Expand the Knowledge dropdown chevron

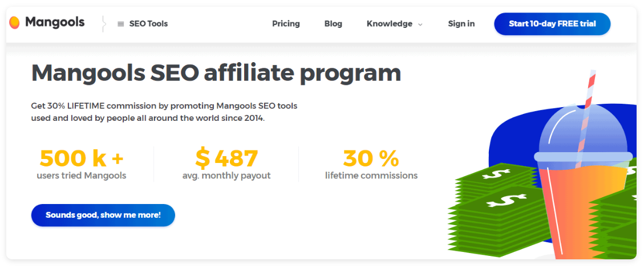click(x=420, y=25)
